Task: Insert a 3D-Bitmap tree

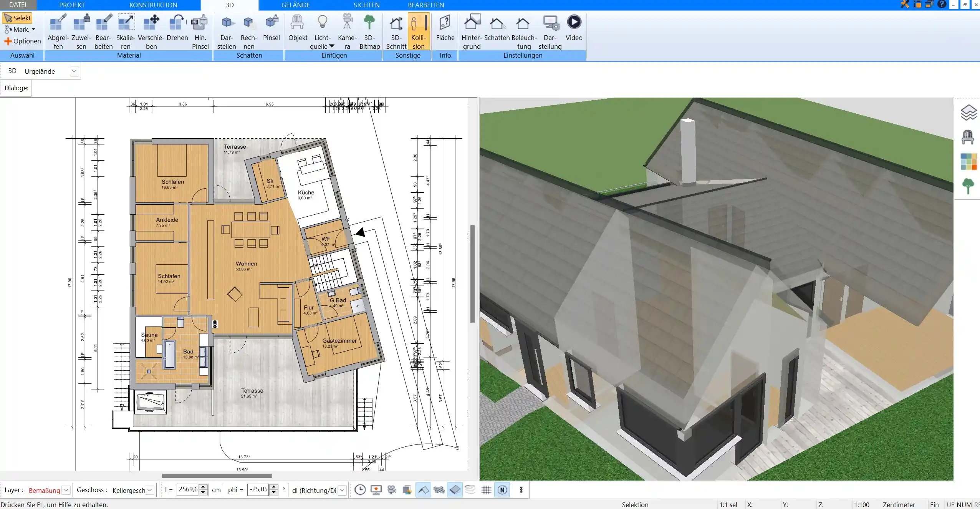Action: (x=369, y=32)
